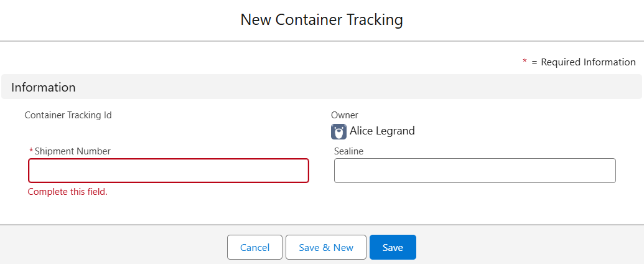
Task: Click the Owner field label
Action: click(x=345, y=115)
